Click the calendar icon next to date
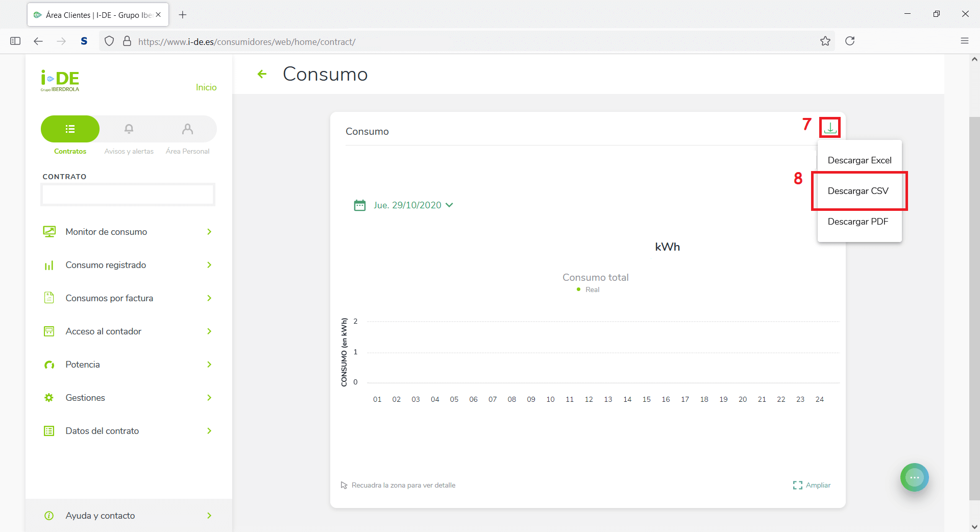The height and width of the screenshot is (532, 980). (x=360, y=205)
